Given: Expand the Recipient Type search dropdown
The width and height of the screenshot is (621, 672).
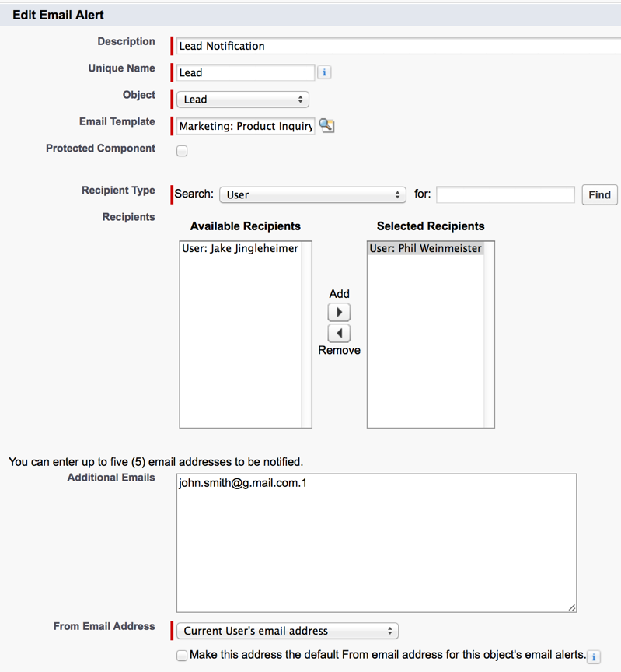Looking at the screenshot, I should (x=312, y=194).
